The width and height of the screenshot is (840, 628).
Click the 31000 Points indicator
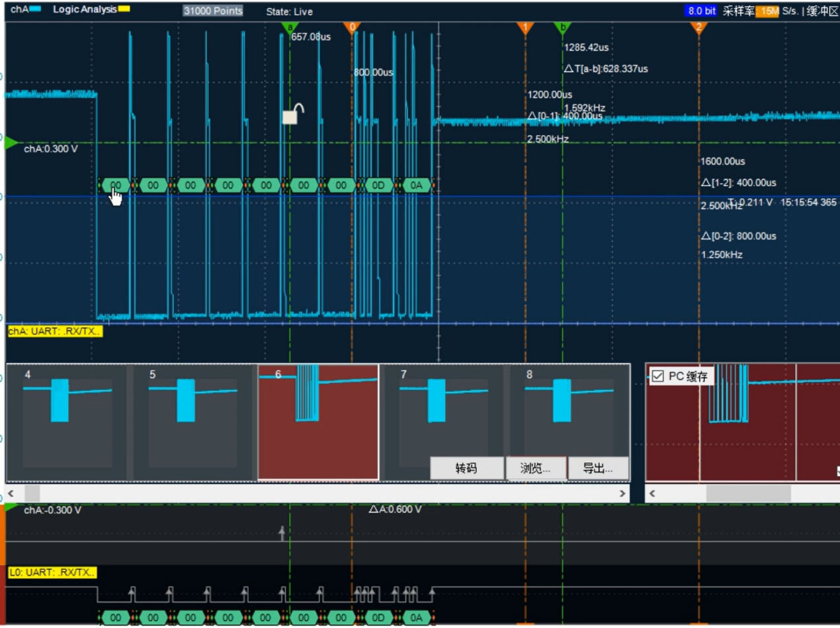(213, 11)
